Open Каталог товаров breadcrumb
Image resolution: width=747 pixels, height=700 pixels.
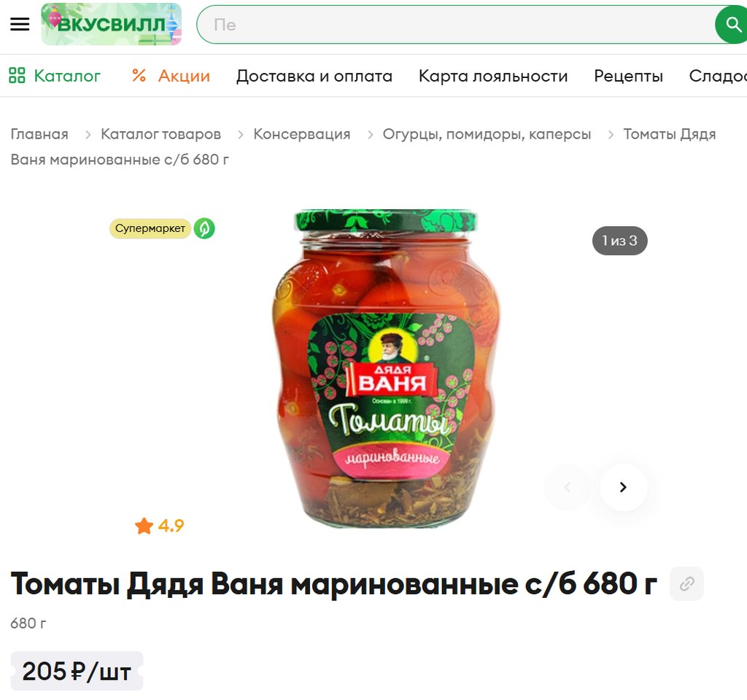click(x=161, y=134)
